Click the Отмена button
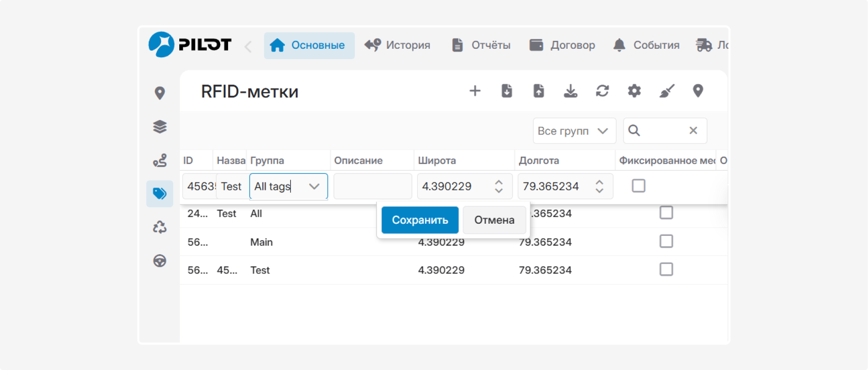Image resolution: width=868 pixels, height=370 pixels. click(x=494, y=220)
